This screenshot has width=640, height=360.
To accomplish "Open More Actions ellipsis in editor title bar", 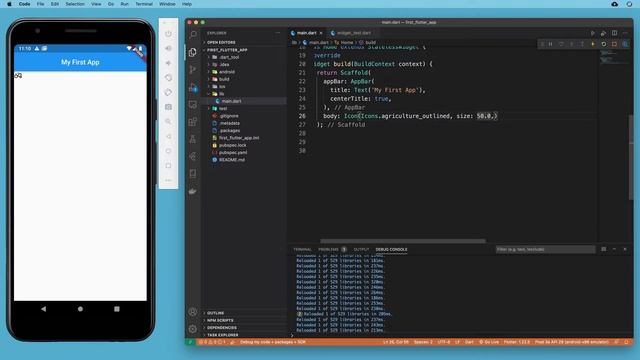I will [x=625, y=33].
